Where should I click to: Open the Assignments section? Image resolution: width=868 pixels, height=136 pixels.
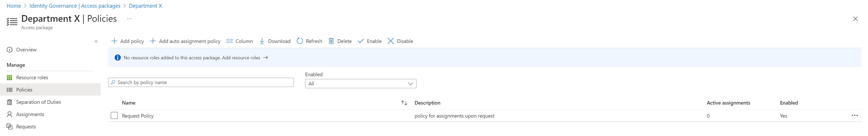pyautogui.click(x=30, y=115)
